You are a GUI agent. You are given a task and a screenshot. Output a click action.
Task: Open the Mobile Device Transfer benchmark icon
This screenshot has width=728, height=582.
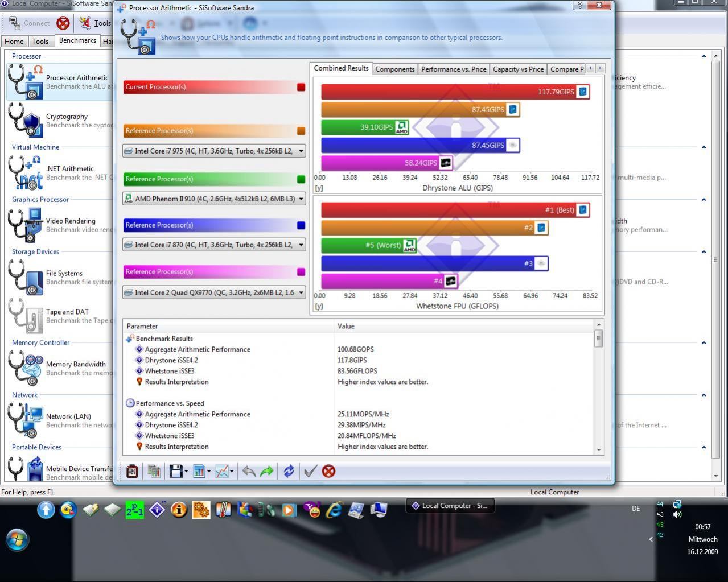[25, 469]
